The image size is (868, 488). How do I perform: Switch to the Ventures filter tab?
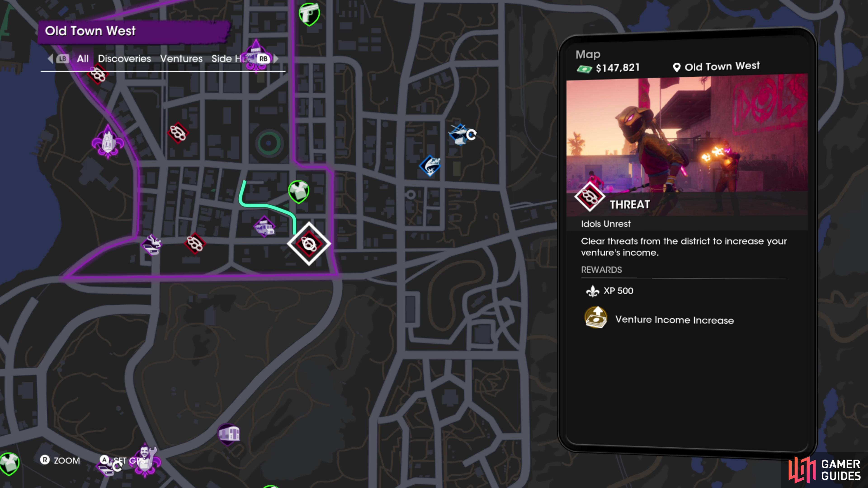pyautogui.click(x=181, y=59)
